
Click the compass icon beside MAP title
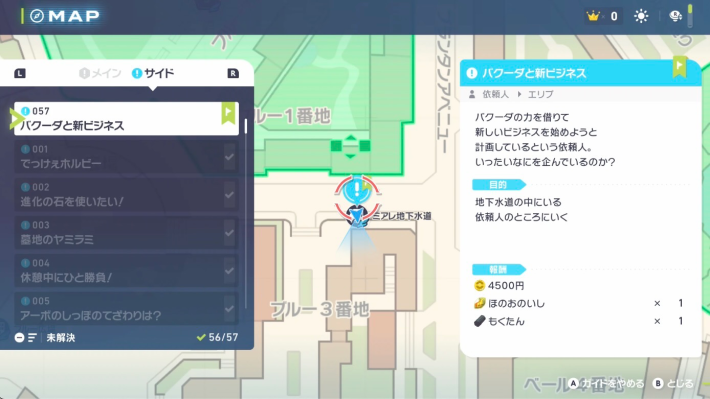pyautogui.click(x=37, y=16)
